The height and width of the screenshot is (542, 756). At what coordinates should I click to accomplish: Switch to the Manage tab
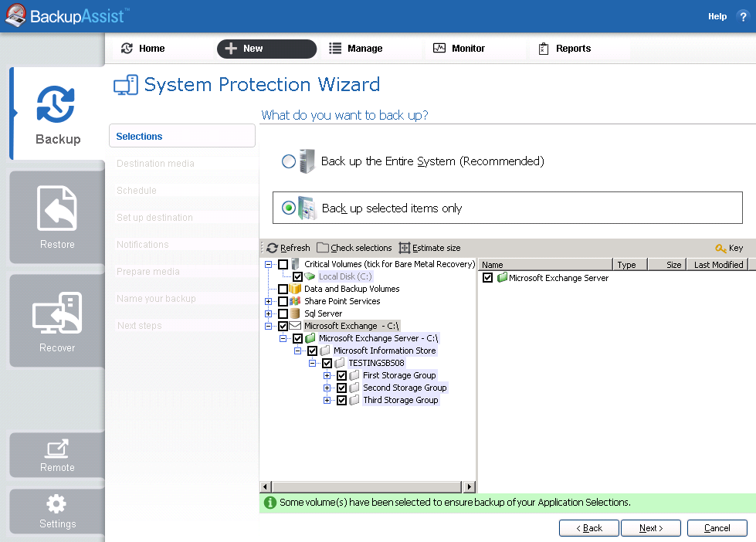371,48
